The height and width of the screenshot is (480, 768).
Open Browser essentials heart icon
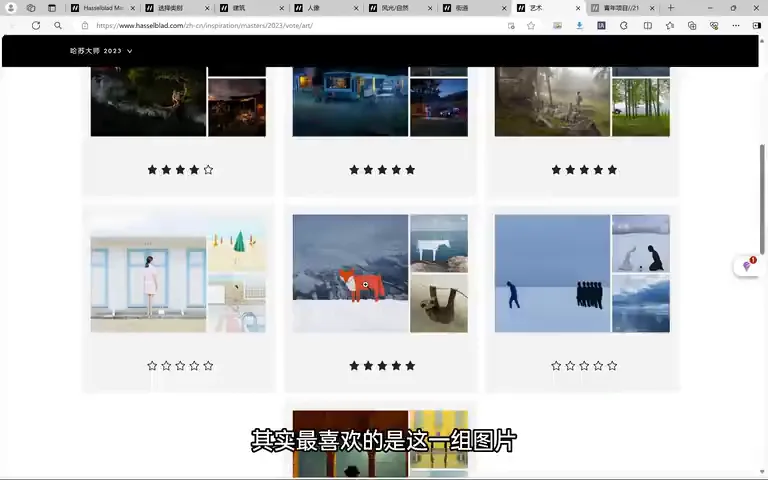[x=714, y=25]
